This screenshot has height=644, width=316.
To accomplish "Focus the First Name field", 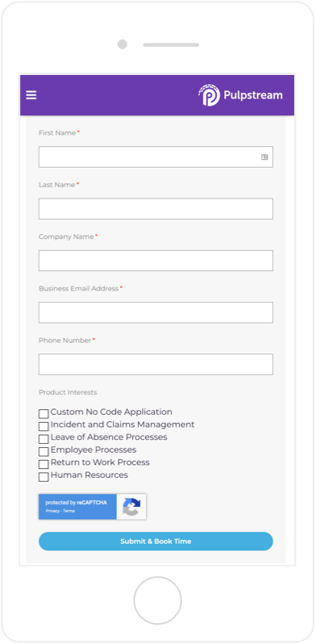I will point(156,157).
